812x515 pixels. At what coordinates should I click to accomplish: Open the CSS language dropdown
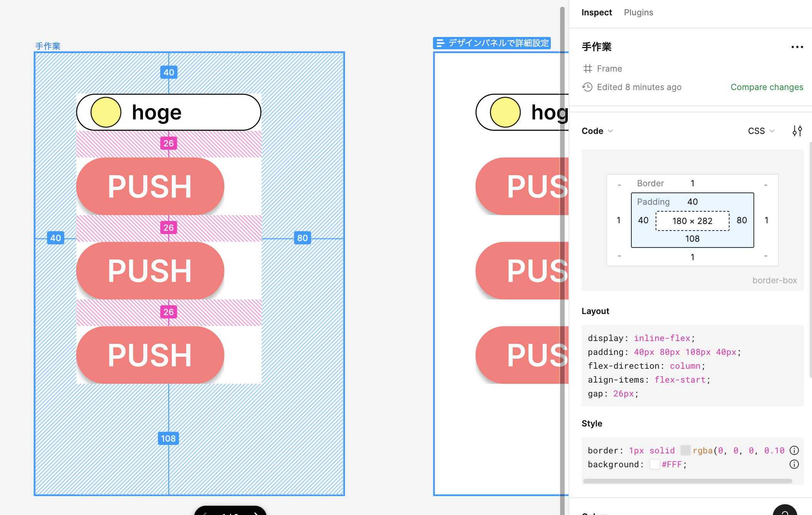761,131
